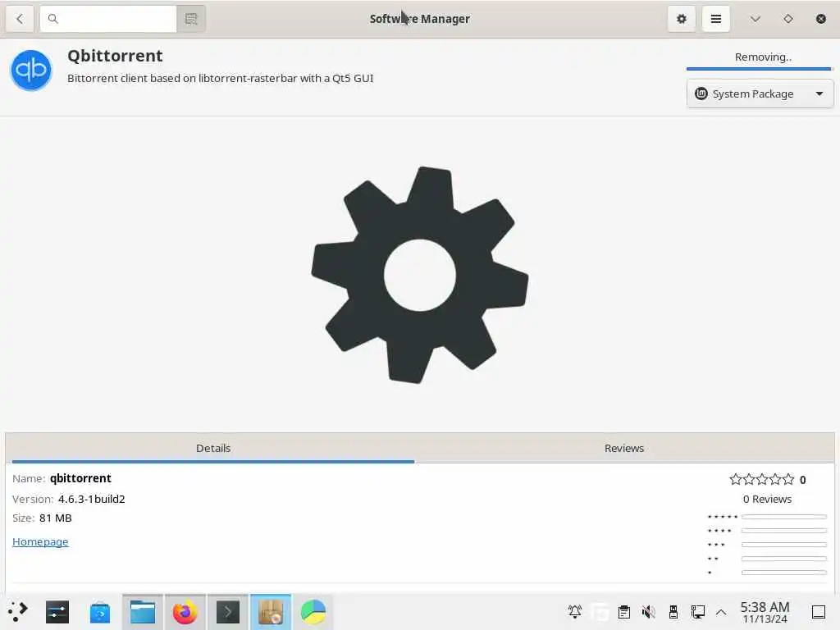Viewport: 840px width, 630px height.
Task: Click the Software Manager package-box taskbar icon
Action: pyautogui.click(x=271, y=612)
